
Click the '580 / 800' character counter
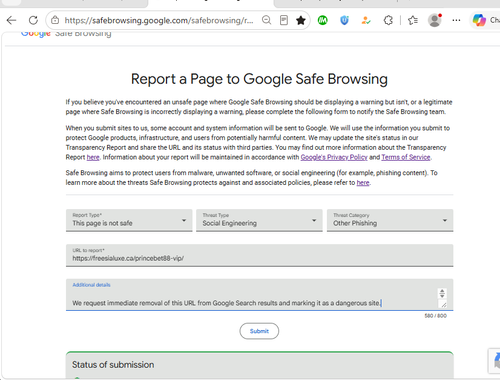click(435, 316)
